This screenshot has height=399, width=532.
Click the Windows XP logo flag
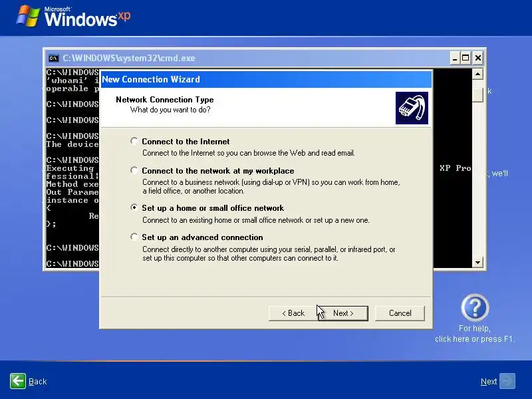(28, 16)
